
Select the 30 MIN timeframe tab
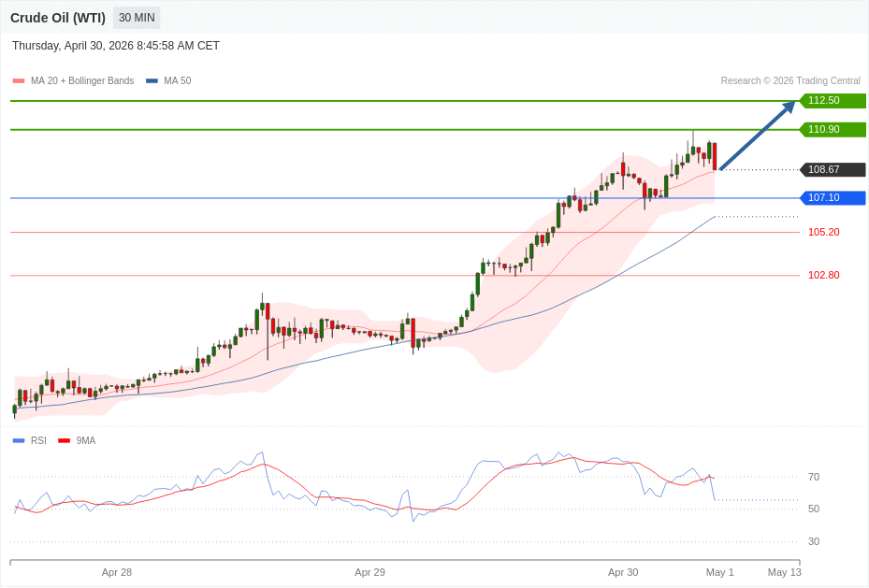(x=136, y=17)
